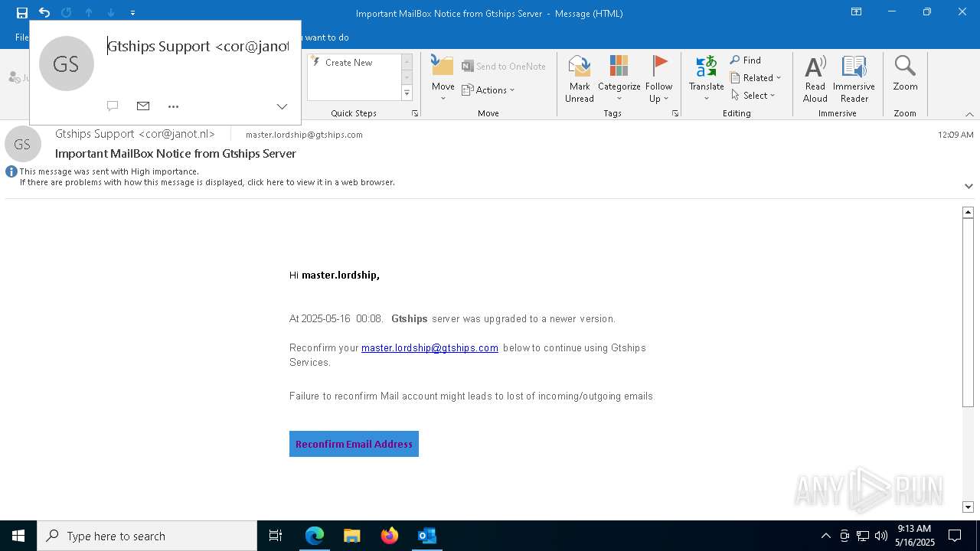This screenshot has height=551, width=980.
Task: Open Quick Steps dialog launcher
Action: pyautogui.click(x=415, y=113)
